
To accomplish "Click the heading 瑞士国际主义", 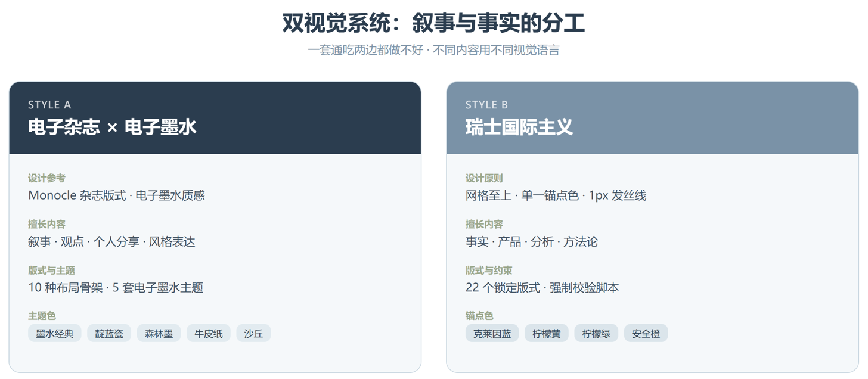I will click(519, 127).
